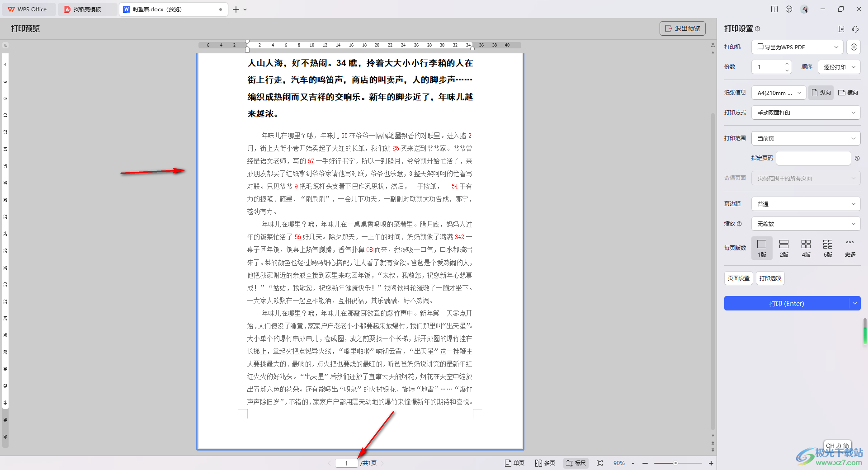This screenshot has width=868, height=470.
Task: Switch to the 找稻壳模板 tab
Action: tap(87, 9)
